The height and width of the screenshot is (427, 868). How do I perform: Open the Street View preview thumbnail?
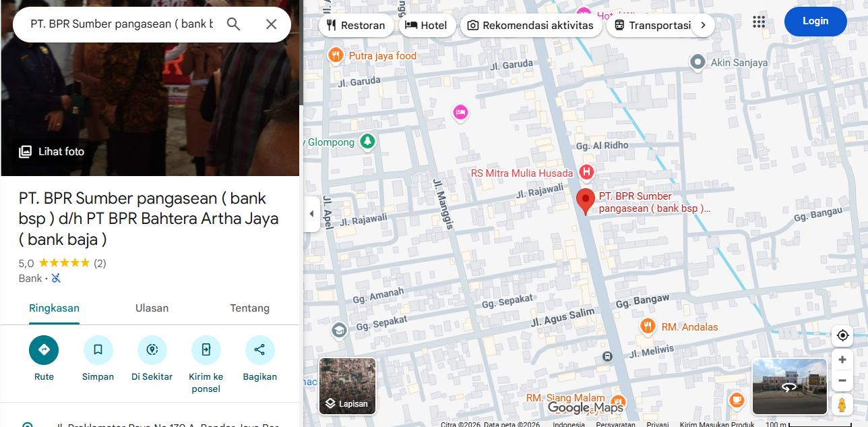[789, 386]
